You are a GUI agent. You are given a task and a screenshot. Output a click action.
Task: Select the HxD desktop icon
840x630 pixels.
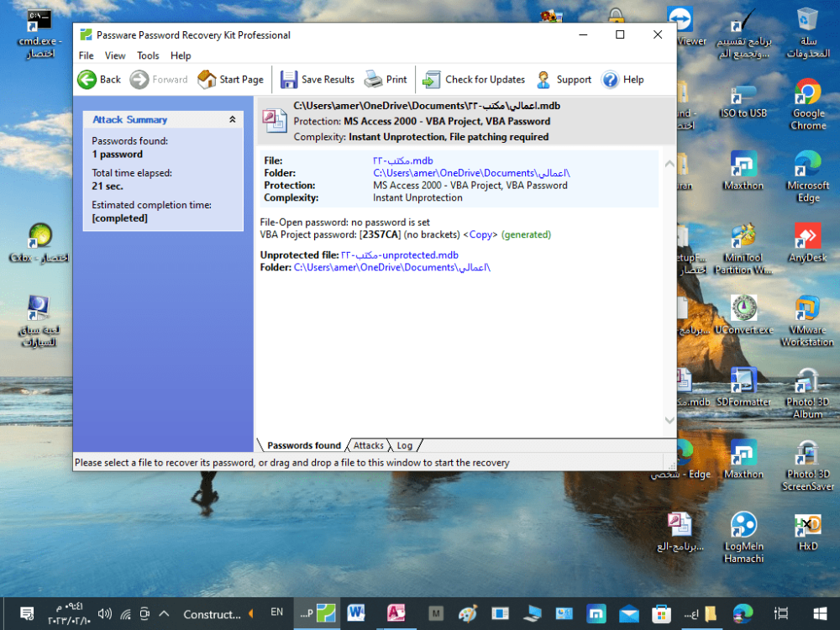pyautogui.click(x=807, y=532)
